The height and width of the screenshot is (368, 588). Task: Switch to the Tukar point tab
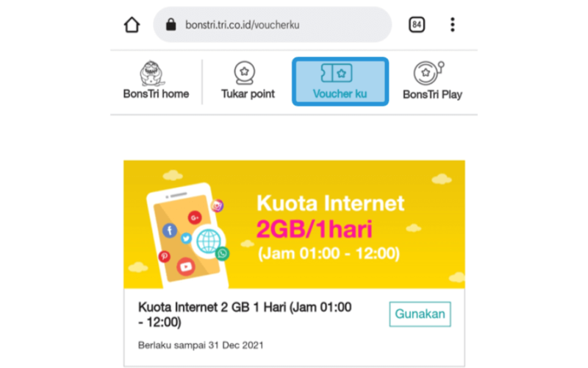248,94
